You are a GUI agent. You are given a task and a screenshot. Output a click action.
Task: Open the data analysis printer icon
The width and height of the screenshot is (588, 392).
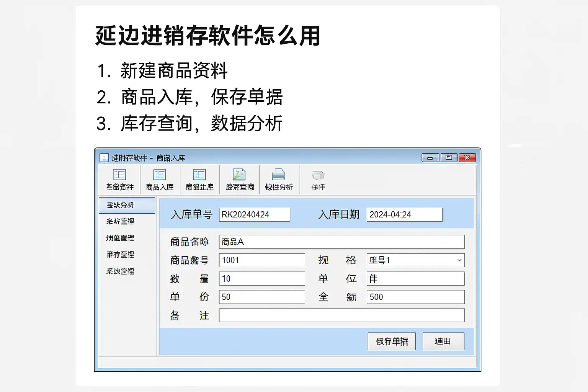click(x=279, y=175)
